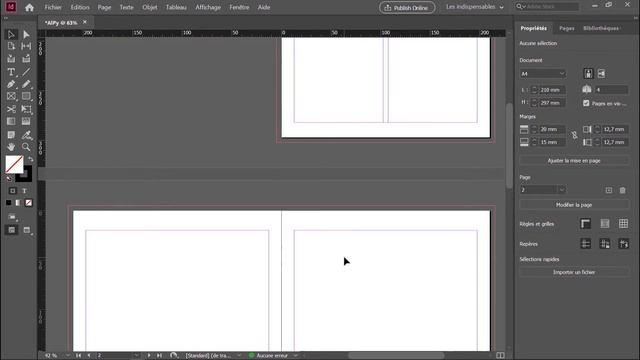The width and height of the screenshot is (640, 360).
Task: Click the Fill color swatch
Action: [14, 164]
